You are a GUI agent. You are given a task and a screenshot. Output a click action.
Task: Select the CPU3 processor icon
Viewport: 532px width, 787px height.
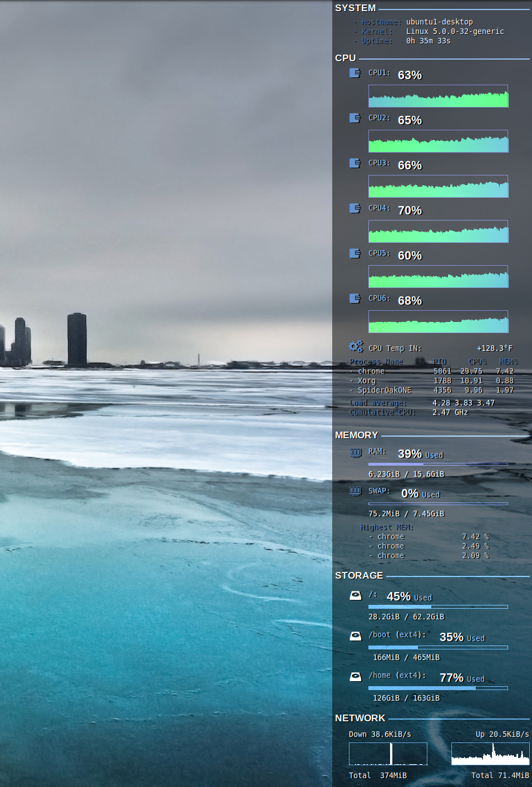(x=354, y=163)
